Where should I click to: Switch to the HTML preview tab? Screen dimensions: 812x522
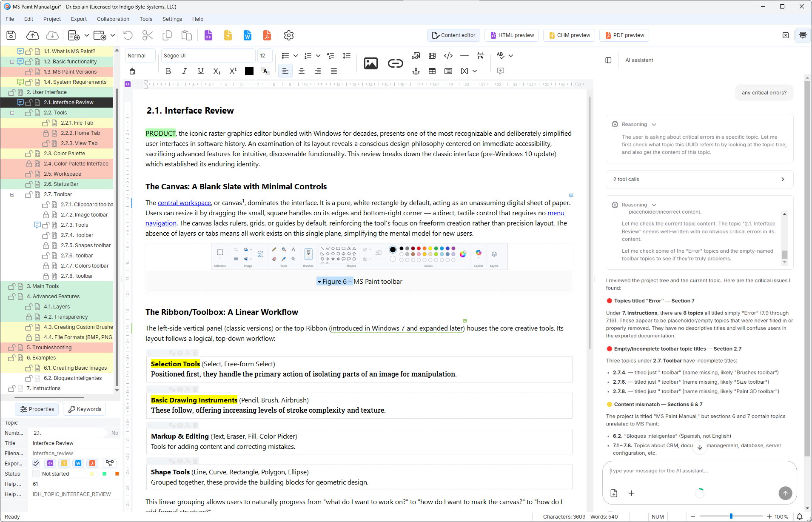click(x=512, y=35)
